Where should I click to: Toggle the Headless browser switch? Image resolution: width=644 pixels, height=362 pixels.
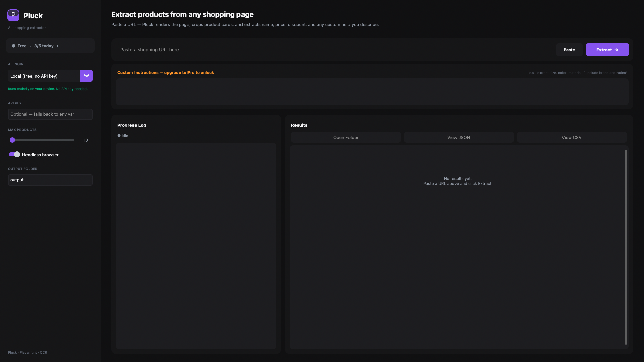point(14,154)
